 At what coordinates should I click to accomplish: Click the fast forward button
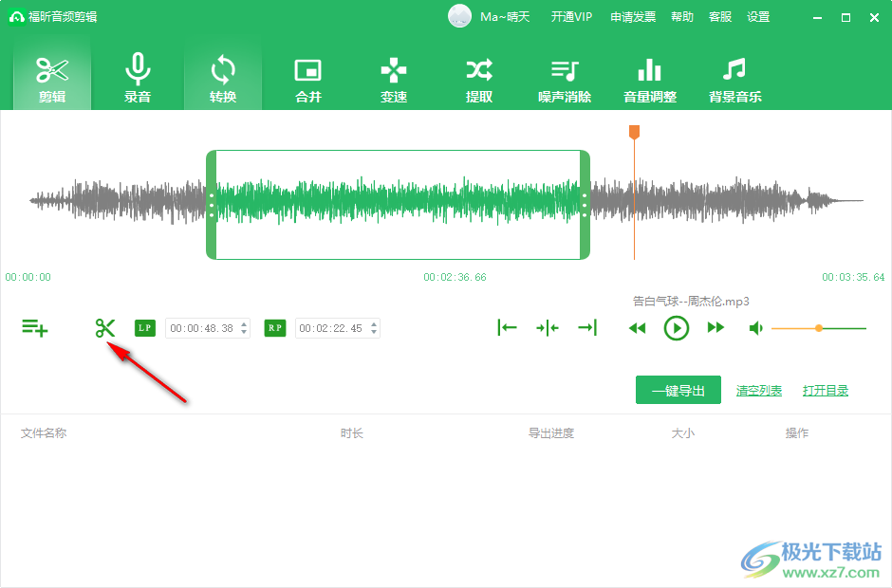pyautogui.click(x=715, y=327)
